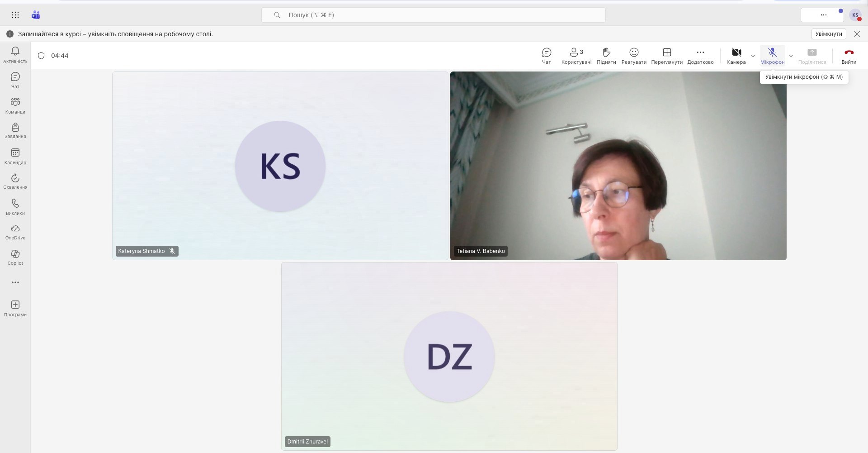Viewport: 868px width, 453px height.
Task: Open Програми to add apps
Action: click(15, 309)
